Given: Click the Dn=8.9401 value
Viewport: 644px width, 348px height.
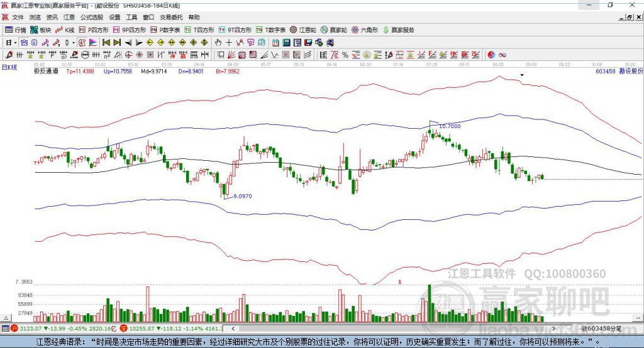Looking at the screenshot, I should (x=191, y=71).
